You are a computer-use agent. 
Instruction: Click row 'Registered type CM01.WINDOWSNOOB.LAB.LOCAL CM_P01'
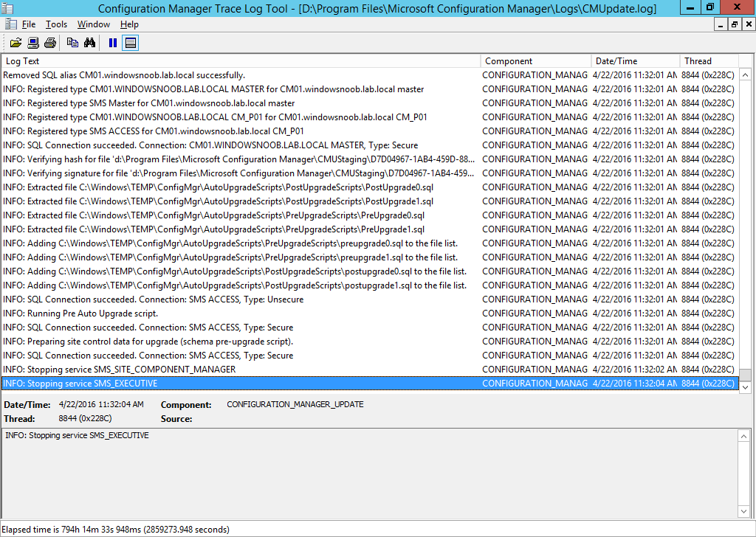(x=371, y=117)
